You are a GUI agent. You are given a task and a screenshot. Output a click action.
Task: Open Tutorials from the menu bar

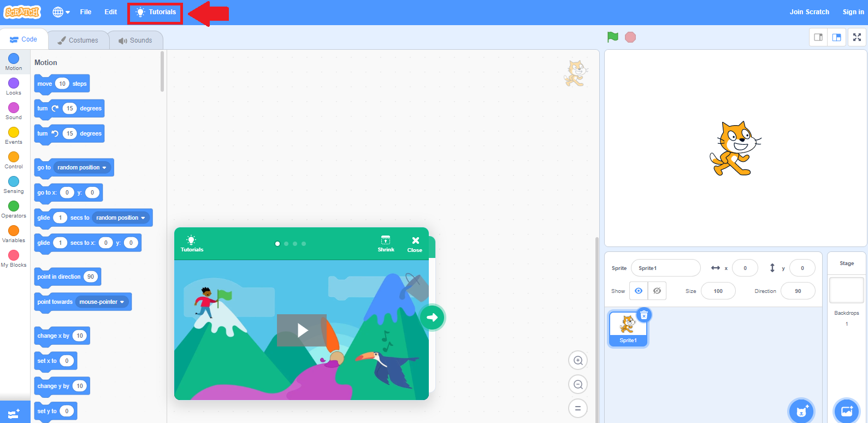click(x=156, y=12)
